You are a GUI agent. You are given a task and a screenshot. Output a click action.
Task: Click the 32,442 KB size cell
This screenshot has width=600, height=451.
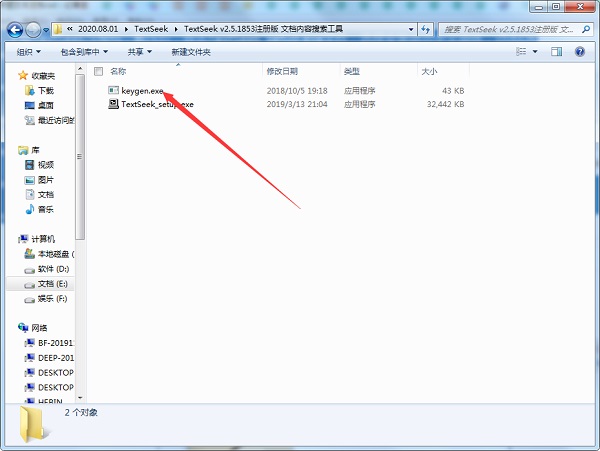[x=445, y=104]
